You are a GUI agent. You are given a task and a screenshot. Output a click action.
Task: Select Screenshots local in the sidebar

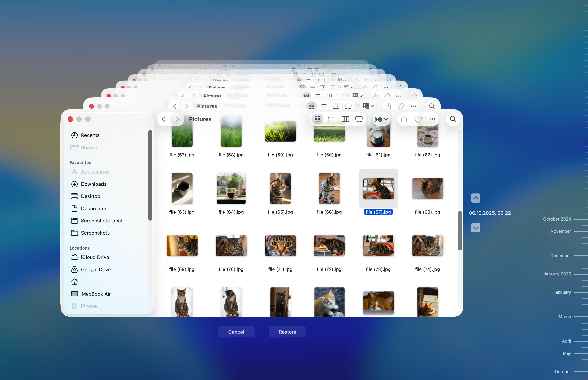point(101,221)
